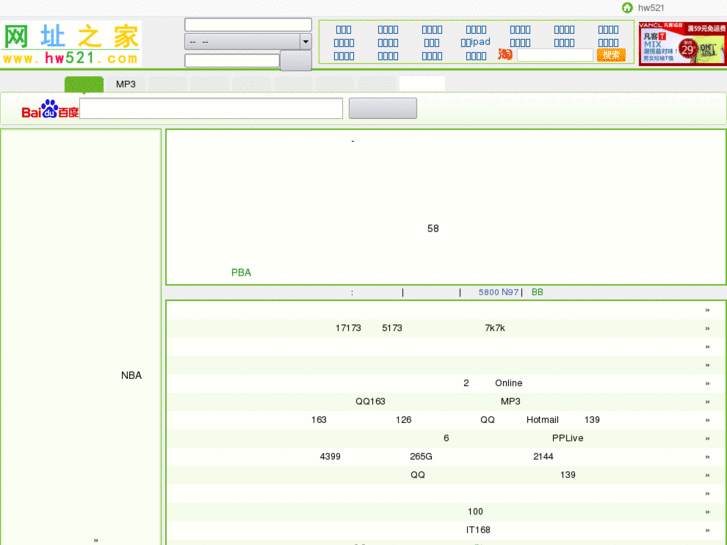The width and height of the screenshot is (727, 545).
Task: Open the ipad link in top panel
Action: pos(476,43)
